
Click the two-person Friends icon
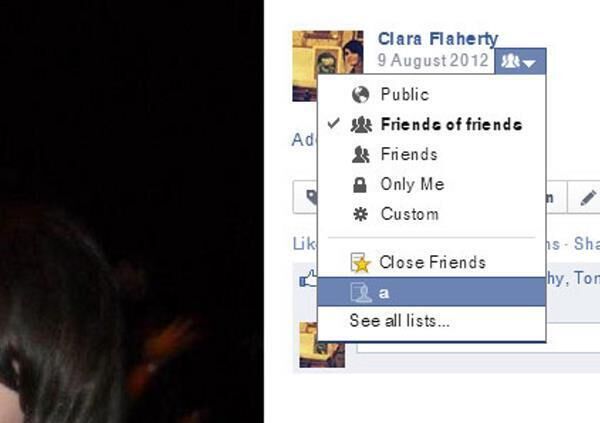(x=360, y=155)
